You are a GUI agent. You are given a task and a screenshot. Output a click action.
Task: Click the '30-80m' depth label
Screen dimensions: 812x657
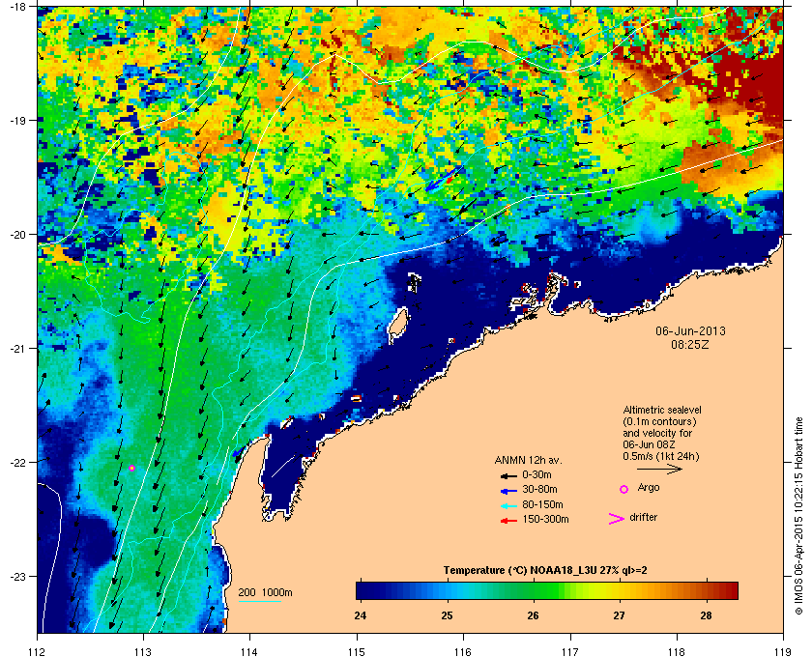539,489
